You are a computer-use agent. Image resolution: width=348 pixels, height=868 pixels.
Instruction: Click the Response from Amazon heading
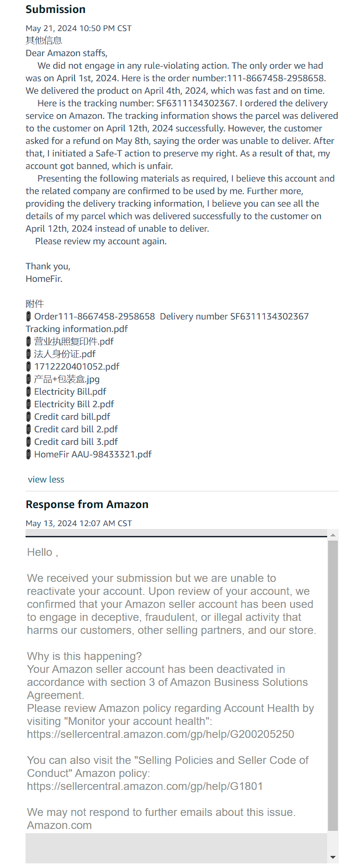point(87,504)
